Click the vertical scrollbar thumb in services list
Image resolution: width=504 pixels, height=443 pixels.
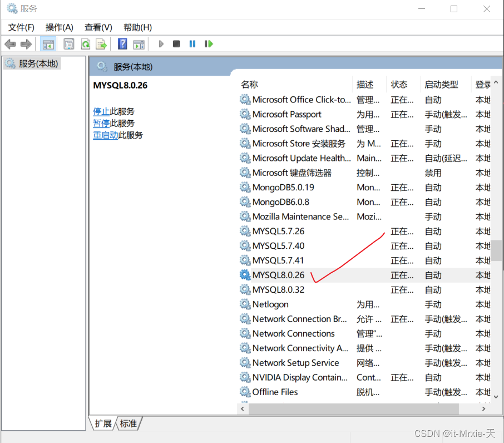click(x=497, y=250)
